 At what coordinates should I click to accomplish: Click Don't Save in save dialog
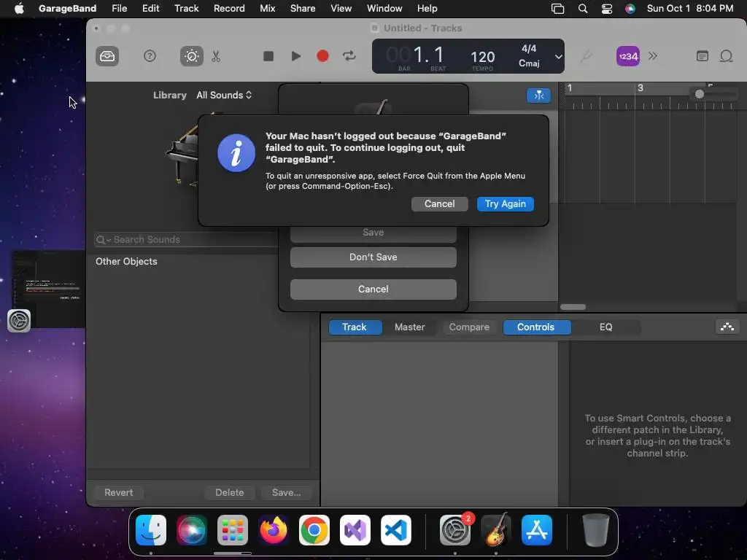(x=373, y=257)
